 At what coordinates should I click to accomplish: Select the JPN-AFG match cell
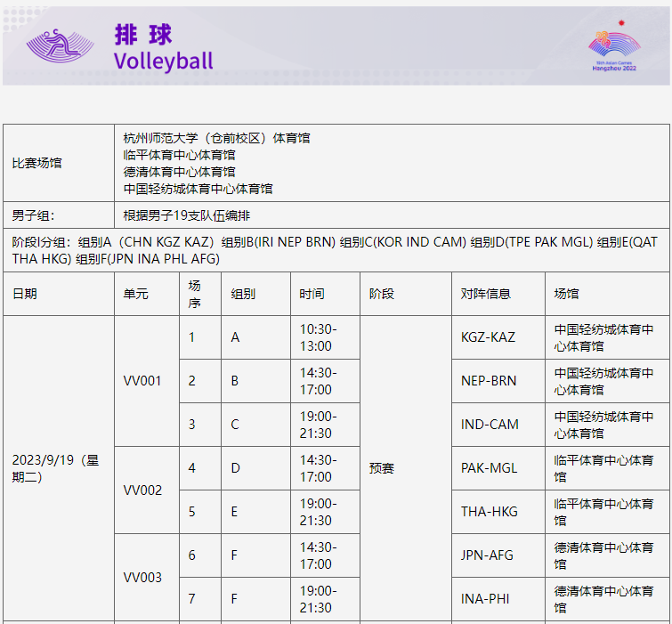tap(488, 555)
